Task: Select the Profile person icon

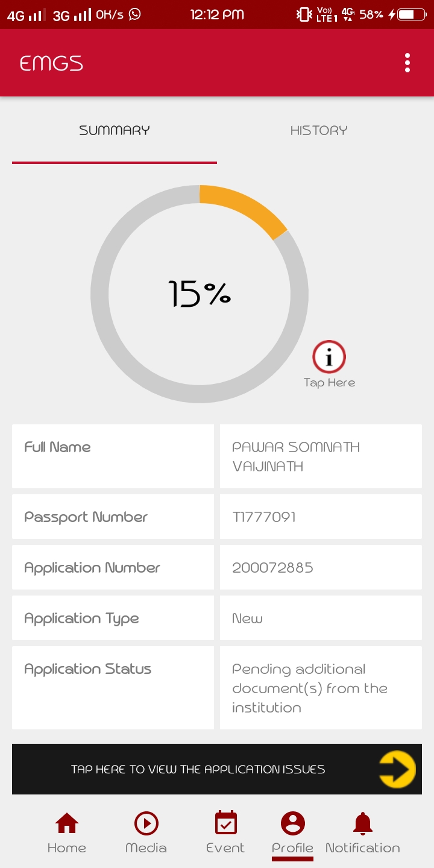Action: (292, 823)
